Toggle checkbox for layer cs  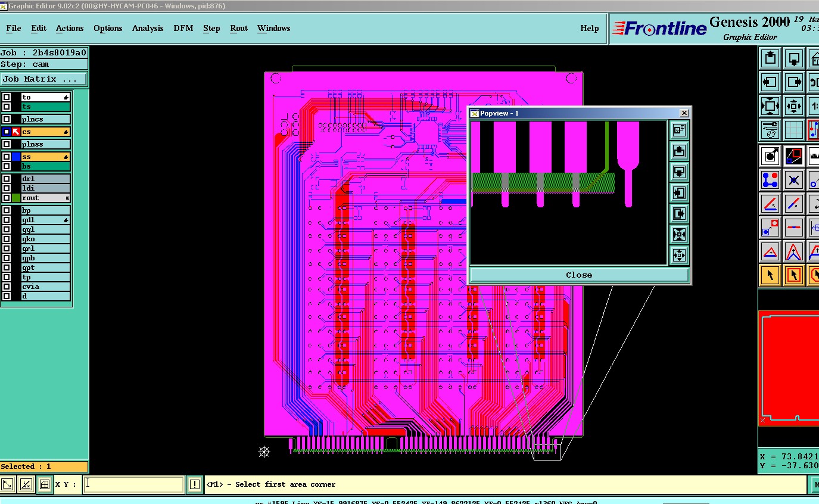click(7, 132)
